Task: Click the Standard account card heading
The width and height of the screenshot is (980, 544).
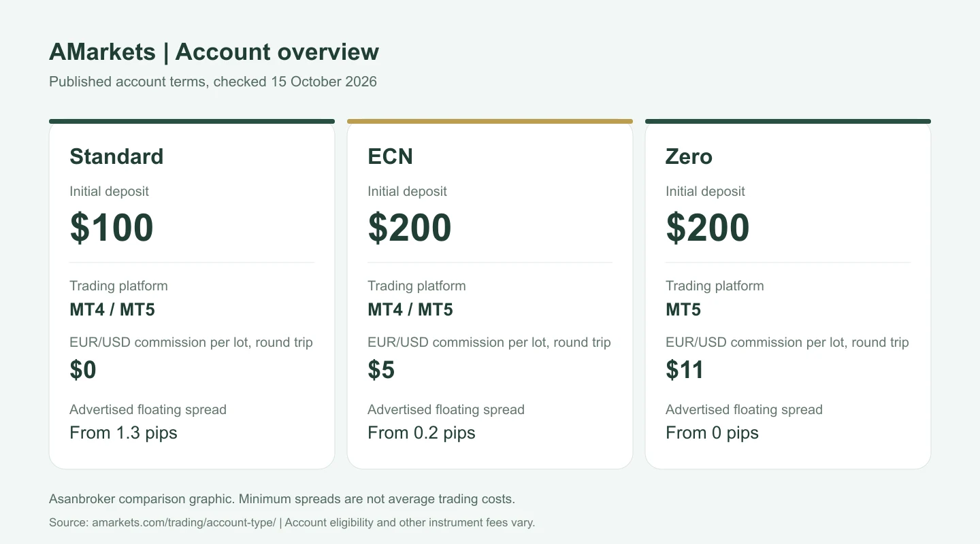Action: tap(116, 156)
